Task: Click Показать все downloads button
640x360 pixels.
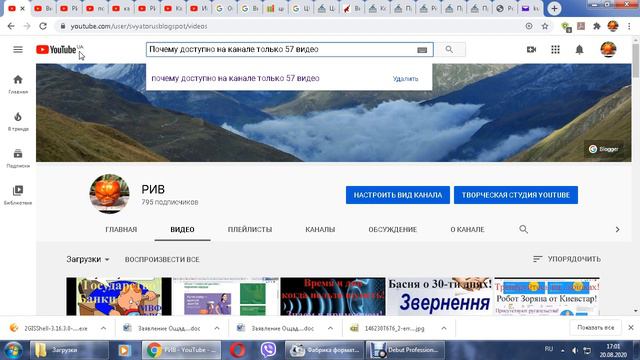Action: (x=596, y=328)
